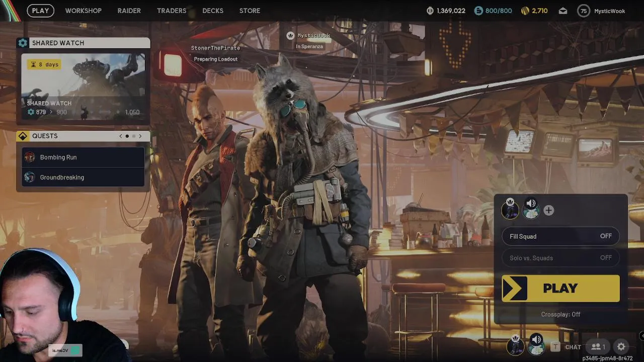Screen dimensions: 644x362
Task: Click the level 75 badge circle
Action: click(583, 11)
